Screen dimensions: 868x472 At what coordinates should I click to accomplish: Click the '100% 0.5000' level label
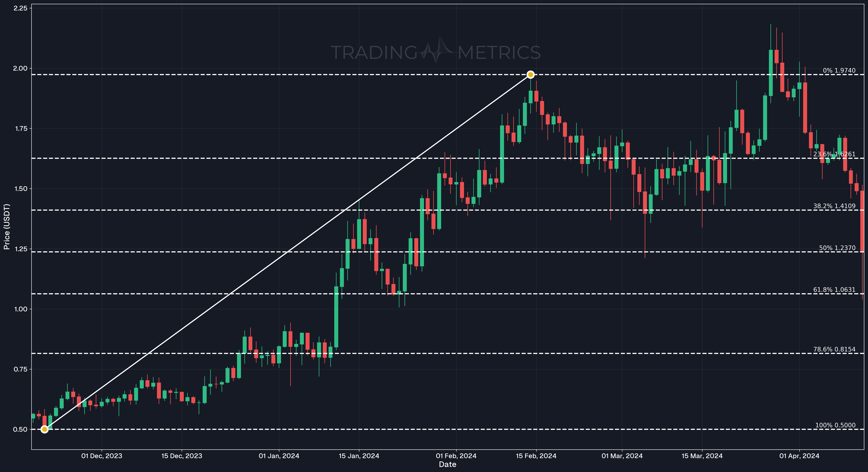(835, 425)
